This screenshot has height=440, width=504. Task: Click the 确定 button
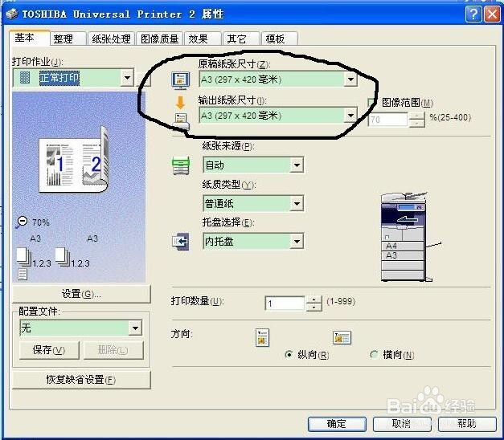click(337, 424)
